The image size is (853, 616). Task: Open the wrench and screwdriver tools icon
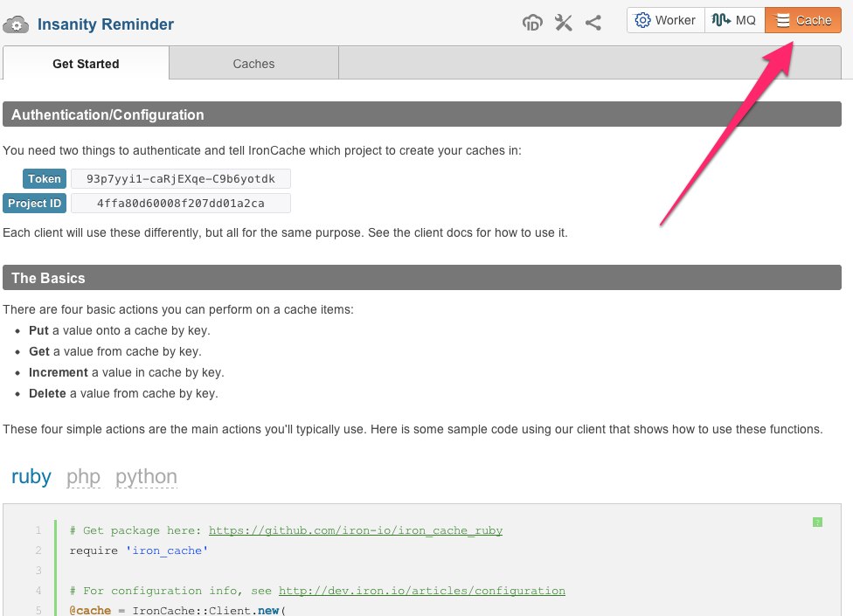(563, 23)
